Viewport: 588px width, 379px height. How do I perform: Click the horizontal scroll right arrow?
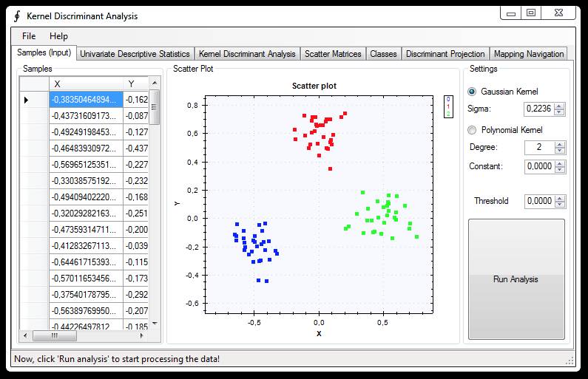tap(141, 335)
